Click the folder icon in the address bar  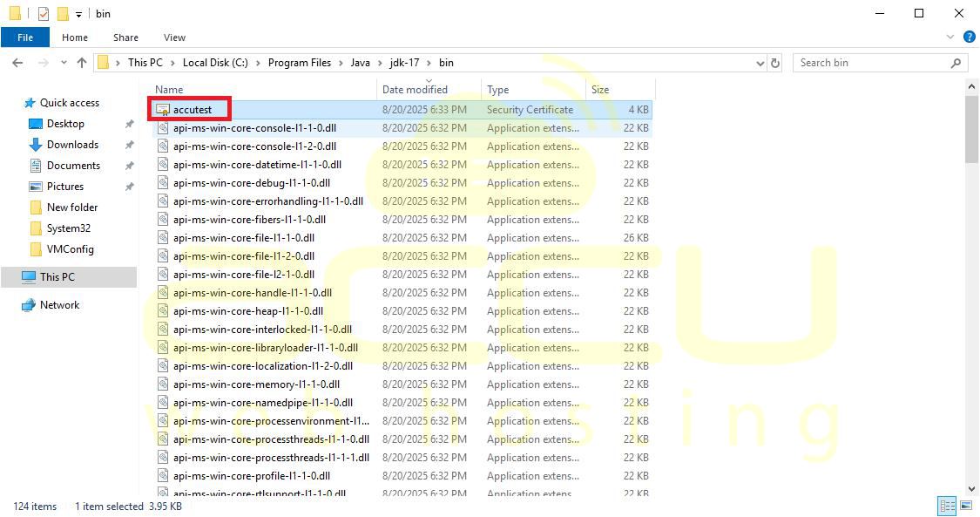(104, 63)
